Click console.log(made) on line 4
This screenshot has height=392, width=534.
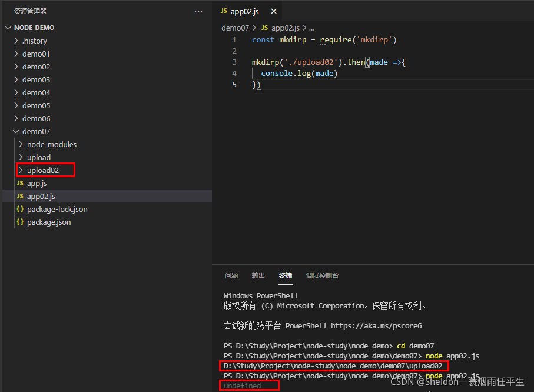click(x=299, y=74)
